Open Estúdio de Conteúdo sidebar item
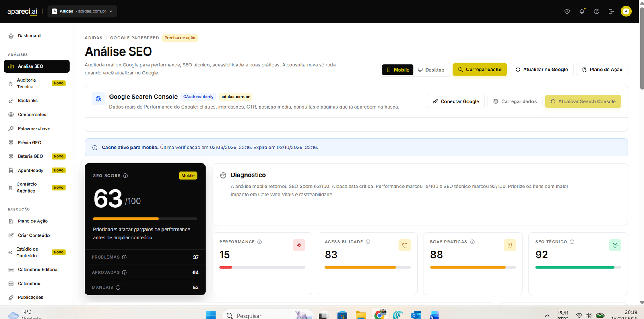 pos(37,252)
